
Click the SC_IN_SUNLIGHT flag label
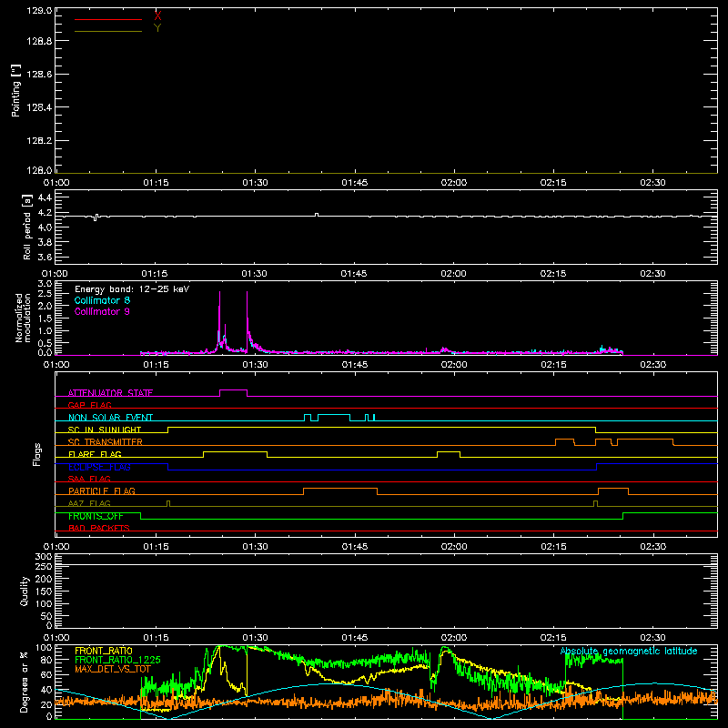(x=105, y=430)
